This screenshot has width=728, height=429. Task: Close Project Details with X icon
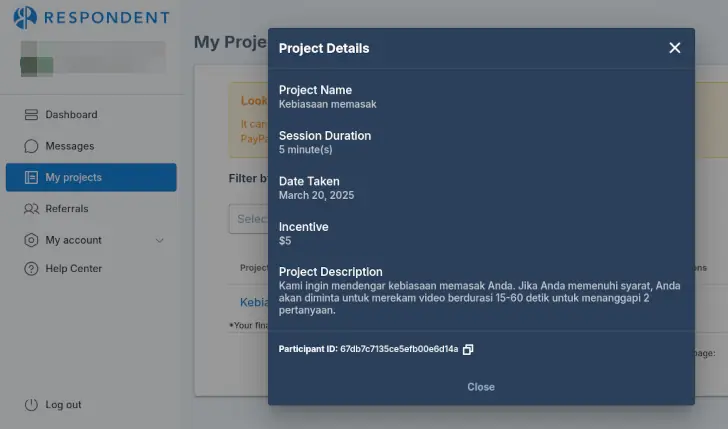675,48
